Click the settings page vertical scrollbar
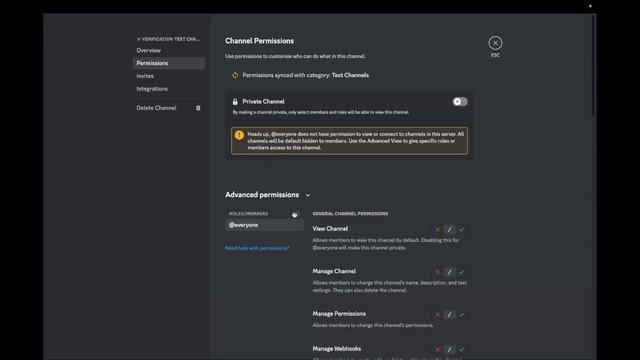640x360 pixels. coord(593,65)
